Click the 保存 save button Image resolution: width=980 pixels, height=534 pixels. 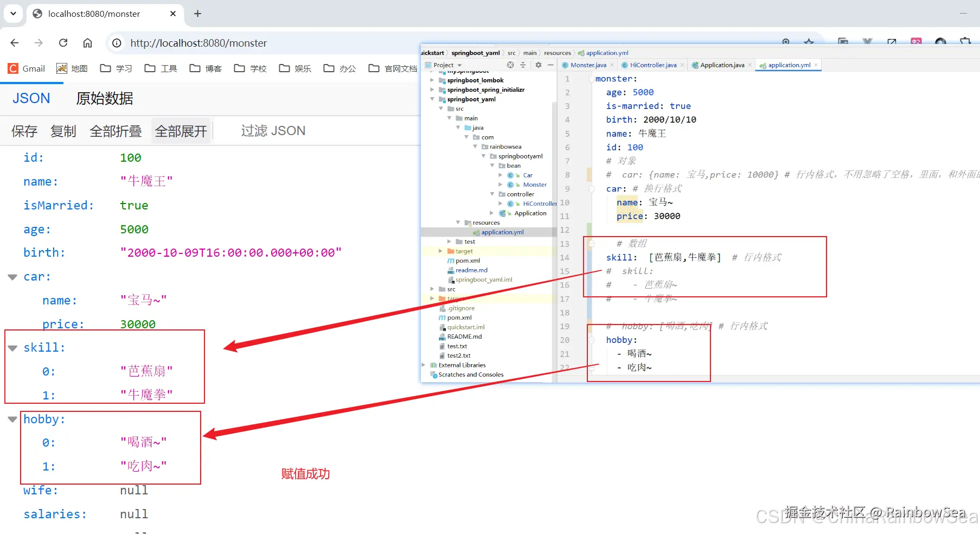(24, 131)
